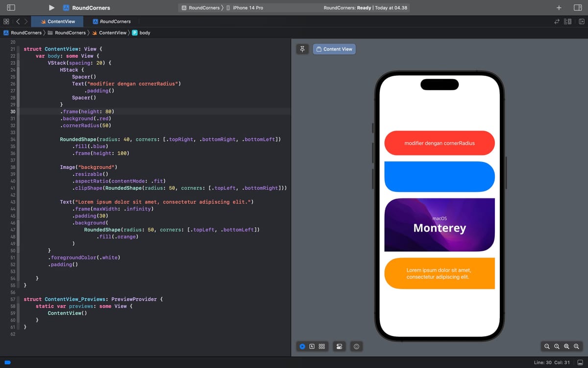Click the Line 30 Col 31 indicator
588x368 pixels.
pos(552,363)
